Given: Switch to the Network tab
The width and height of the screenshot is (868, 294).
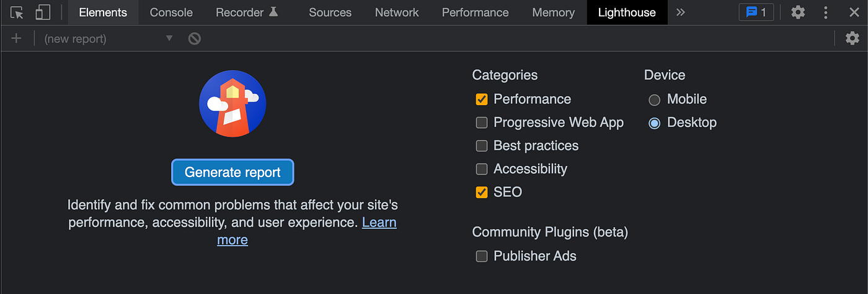Looking at the screenshot, I should [397, 12].
